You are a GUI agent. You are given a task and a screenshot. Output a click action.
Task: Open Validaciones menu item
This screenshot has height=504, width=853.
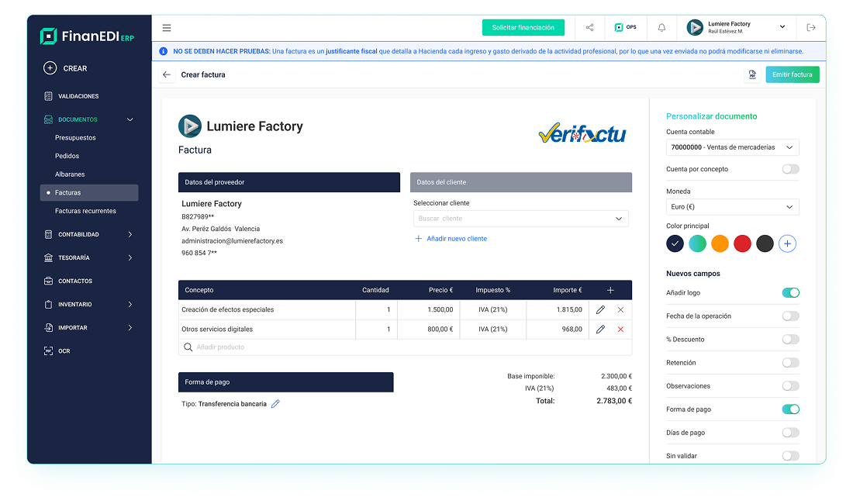[78, 96]
